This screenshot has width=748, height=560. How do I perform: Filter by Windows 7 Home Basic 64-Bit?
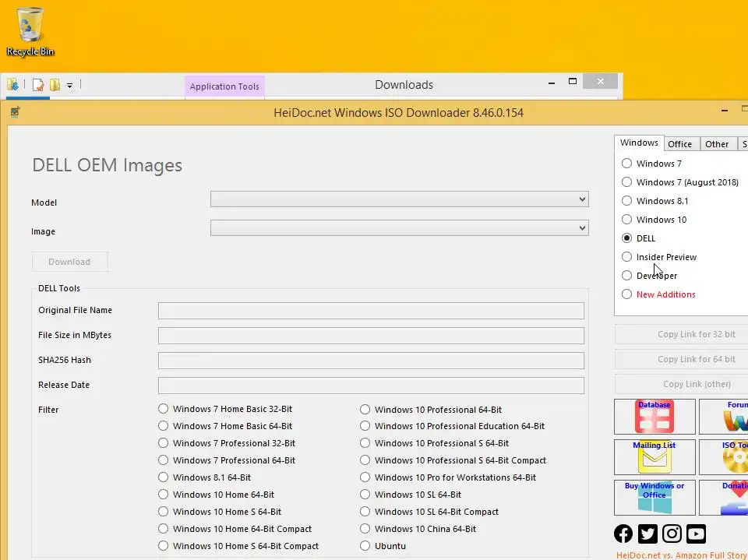163,426
